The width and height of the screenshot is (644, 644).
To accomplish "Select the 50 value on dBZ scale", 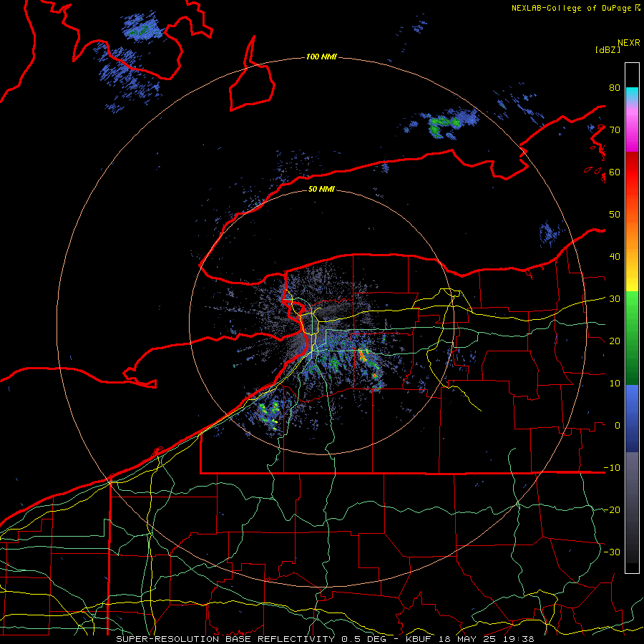I will (x=615, y=215).
